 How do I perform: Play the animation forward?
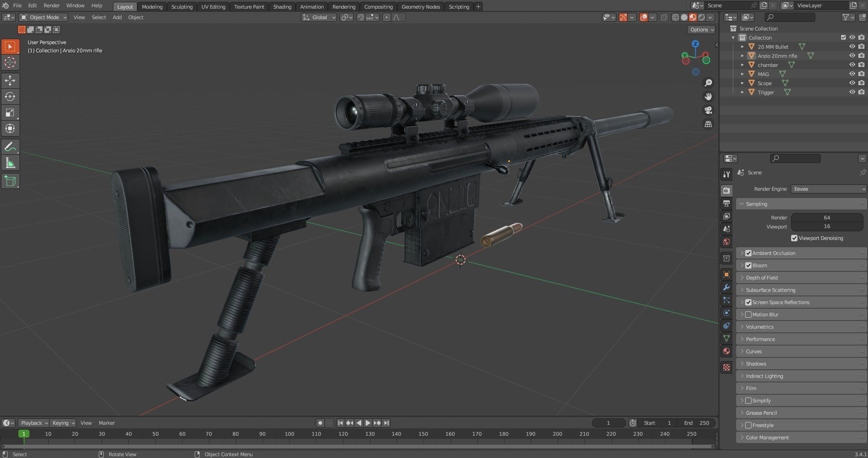point(368,423)
